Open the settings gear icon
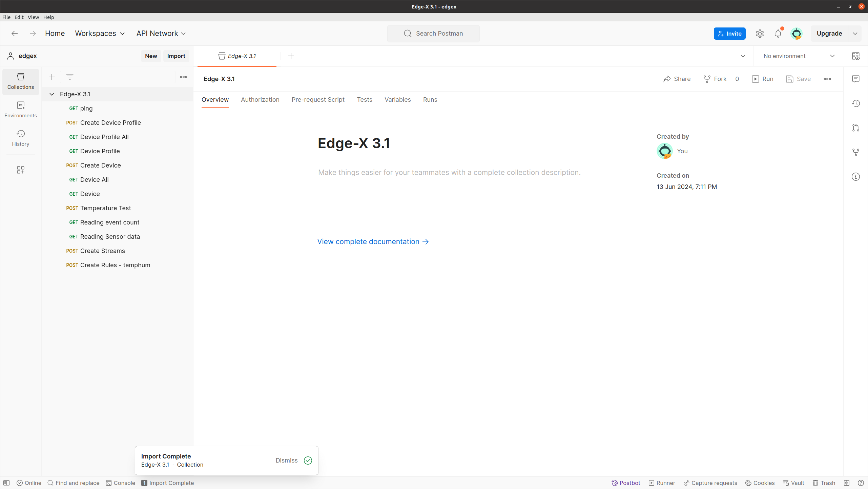868x489 pixels. 760,34
